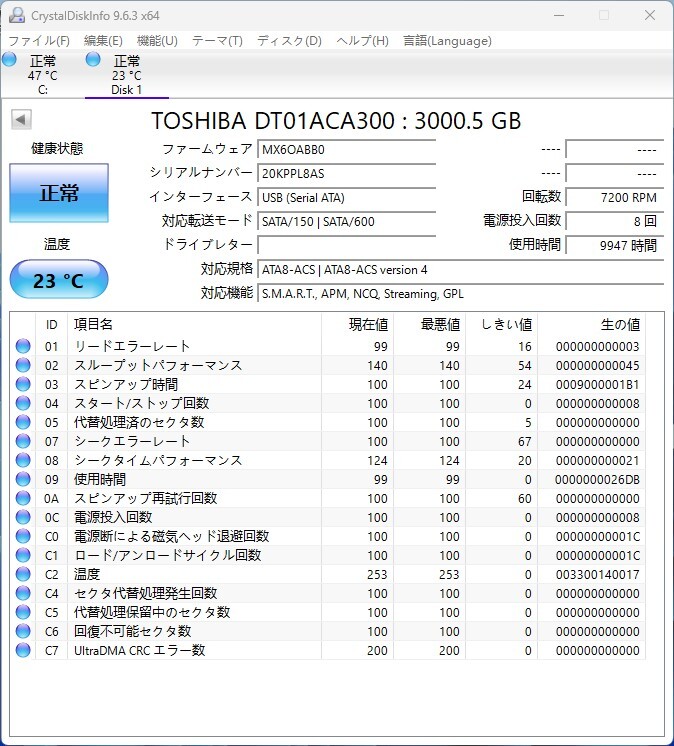The width and height of the screenshot is (674, 746).
Task: Click the power-on hours field 9947 時間
Action: coord(614,245)
